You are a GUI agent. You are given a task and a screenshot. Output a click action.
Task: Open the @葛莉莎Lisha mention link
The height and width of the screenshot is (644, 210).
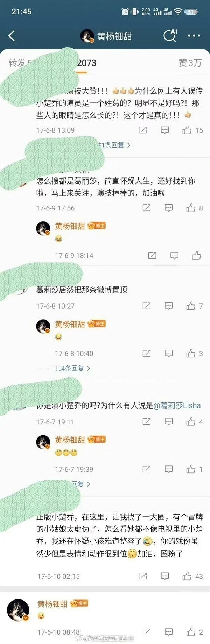pyautogui.click(x=177, y=405)
